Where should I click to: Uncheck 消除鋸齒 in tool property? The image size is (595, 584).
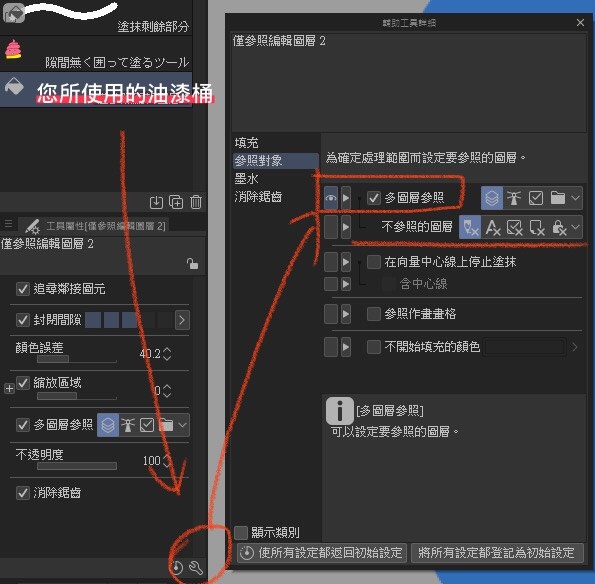pos(23,493)
